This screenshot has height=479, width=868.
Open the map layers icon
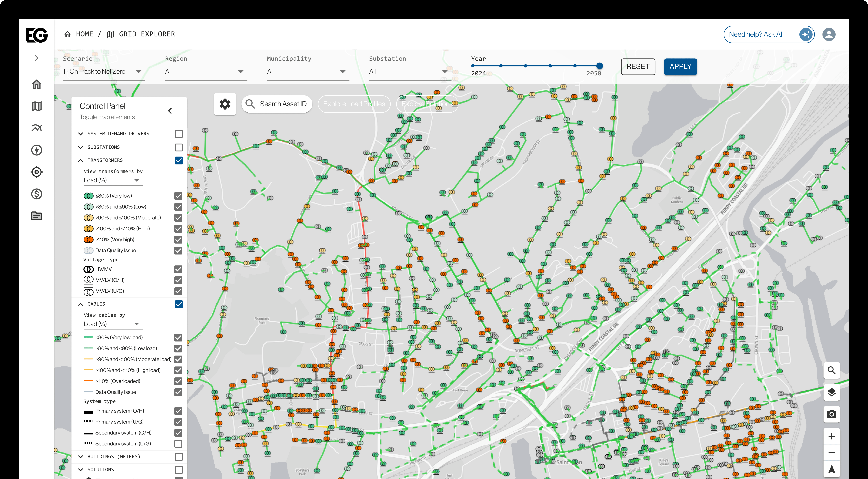tap(831, 392)
